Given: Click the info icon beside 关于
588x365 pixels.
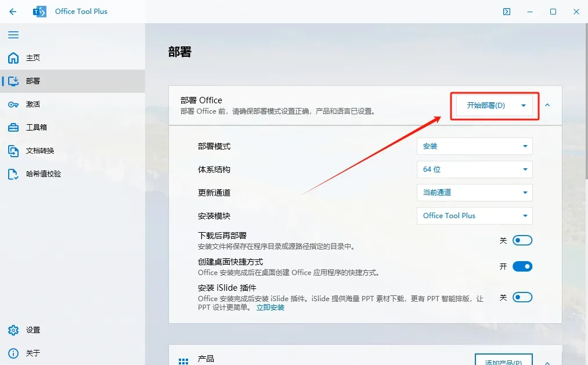Looking at the screenshot, I should 13,353.
